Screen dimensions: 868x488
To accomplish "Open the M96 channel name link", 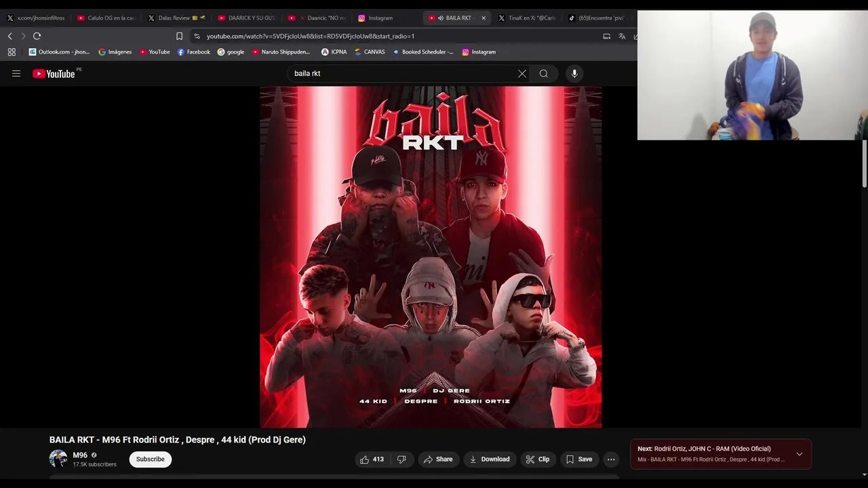I will click(x=80, y=455).
